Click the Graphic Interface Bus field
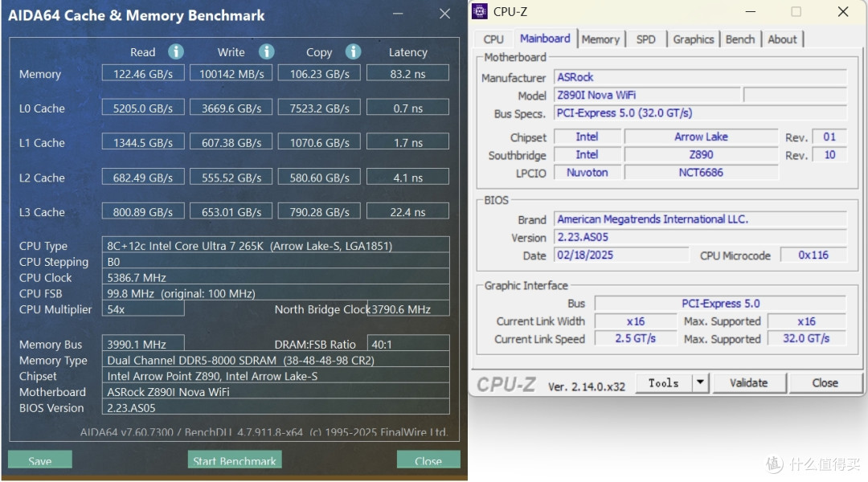868x482 pixels. coord(720,303)
